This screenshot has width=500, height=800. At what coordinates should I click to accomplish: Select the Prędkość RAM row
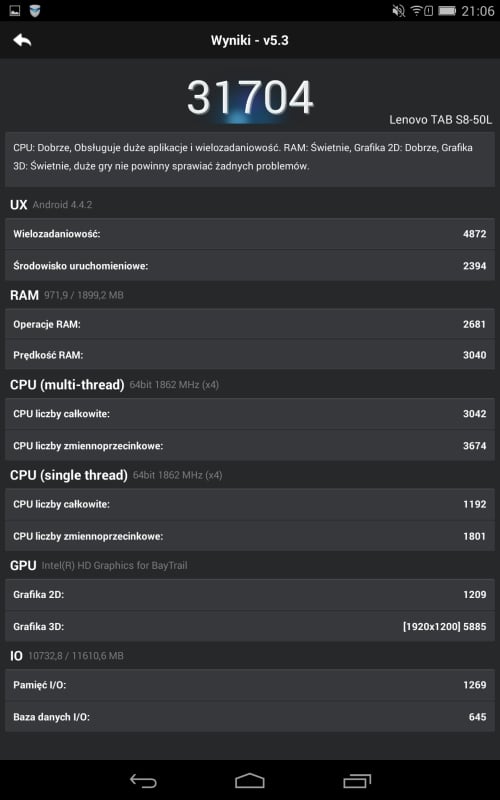(250, 355)
